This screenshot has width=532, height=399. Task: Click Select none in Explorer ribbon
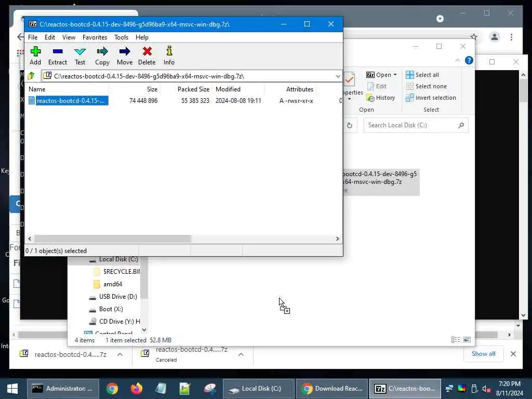[427, 86]
